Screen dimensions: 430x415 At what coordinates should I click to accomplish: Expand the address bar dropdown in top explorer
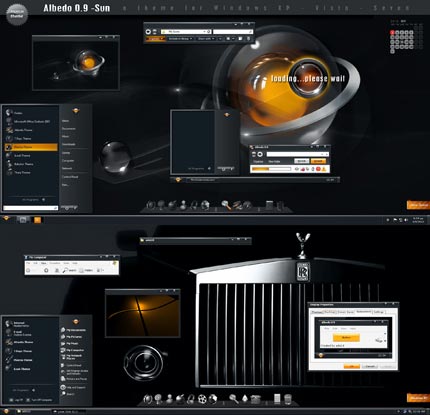point(204,31)
